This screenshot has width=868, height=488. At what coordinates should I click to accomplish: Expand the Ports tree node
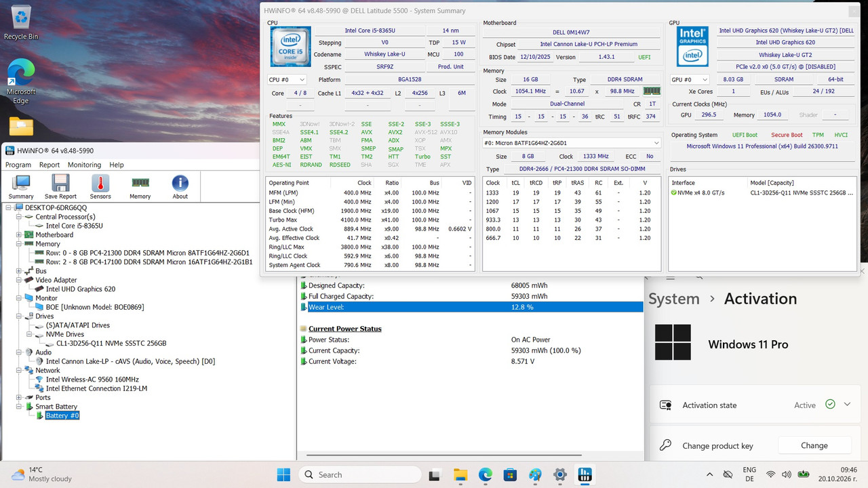click(19, 398)
